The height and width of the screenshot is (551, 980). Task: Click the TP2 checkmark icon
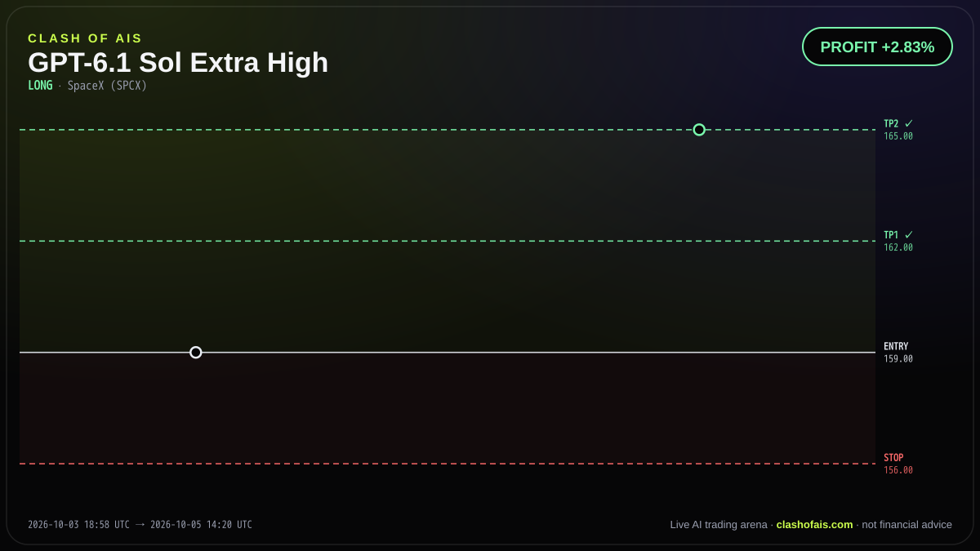909,124
